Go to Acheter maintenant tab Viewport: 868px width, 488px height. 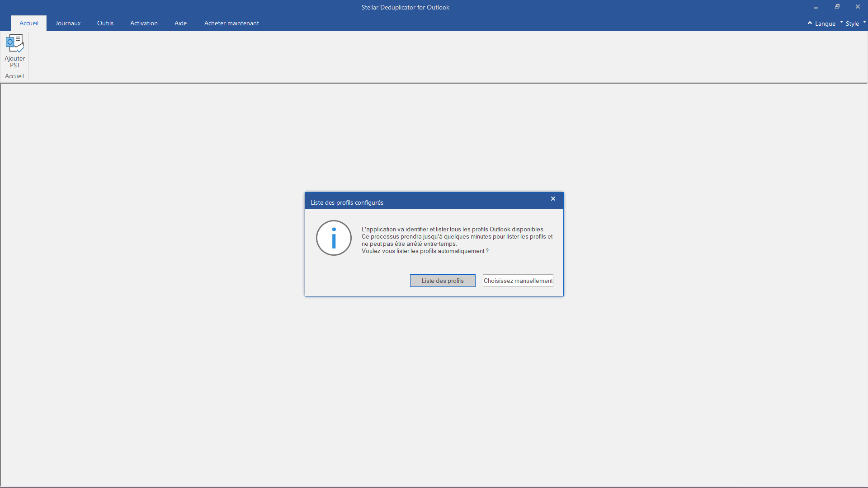point(231,23)
